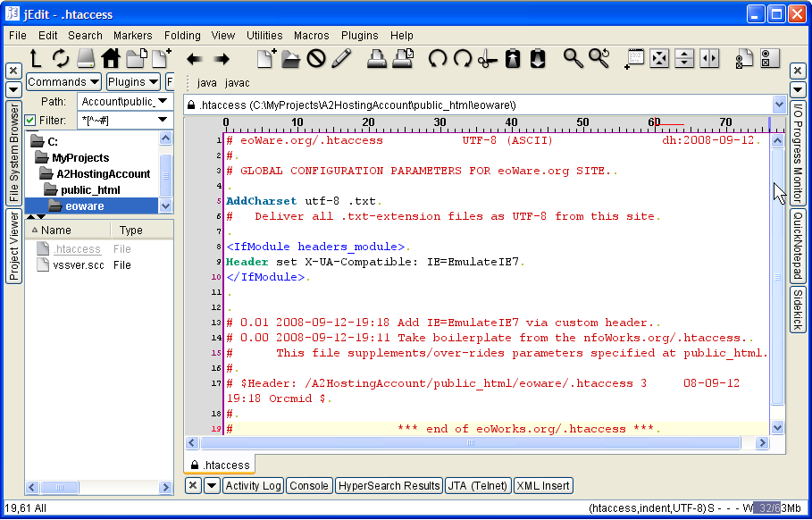Select the eoware folder in the tree
The image size is (812, 520).
(x=84, y=206)
